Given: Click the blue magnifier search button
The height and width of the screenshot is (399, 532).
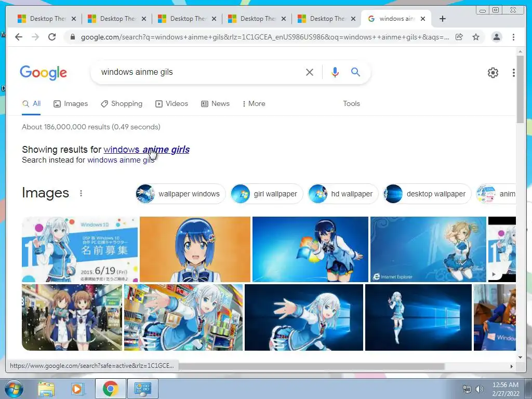Looking at the screenshot, I should [355, 72].
